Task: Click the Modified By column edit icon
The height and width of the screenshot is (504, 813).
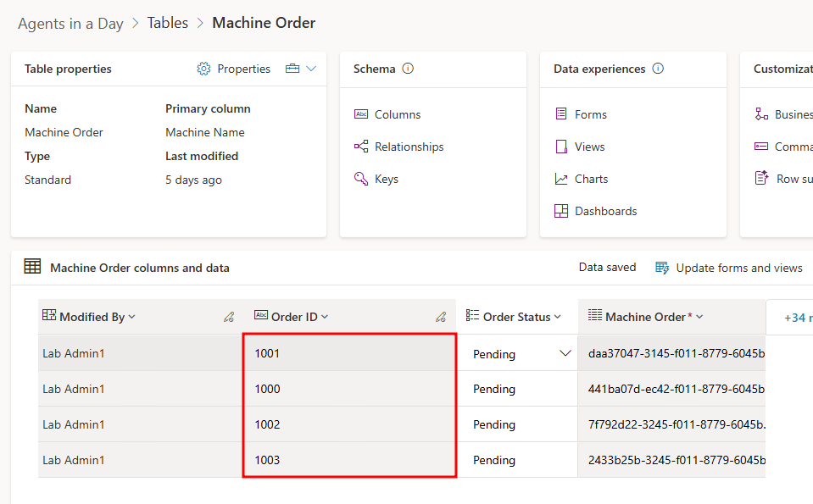Action: 228,318
